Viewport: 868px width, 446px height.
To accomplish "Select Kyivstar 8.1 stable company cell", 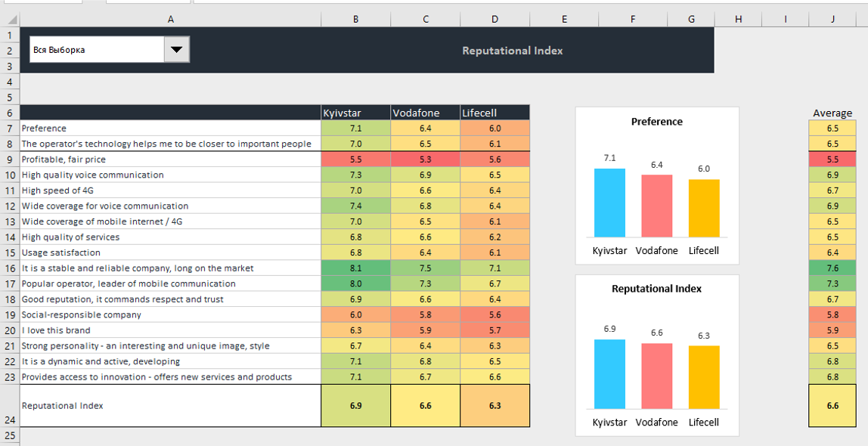I will 355,268.
